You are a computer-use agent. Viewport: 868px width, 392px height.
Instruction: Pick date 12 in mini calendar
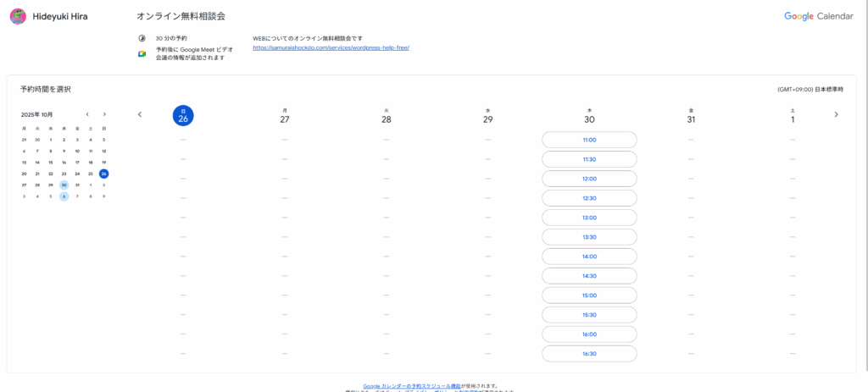[x=104, y=151]
